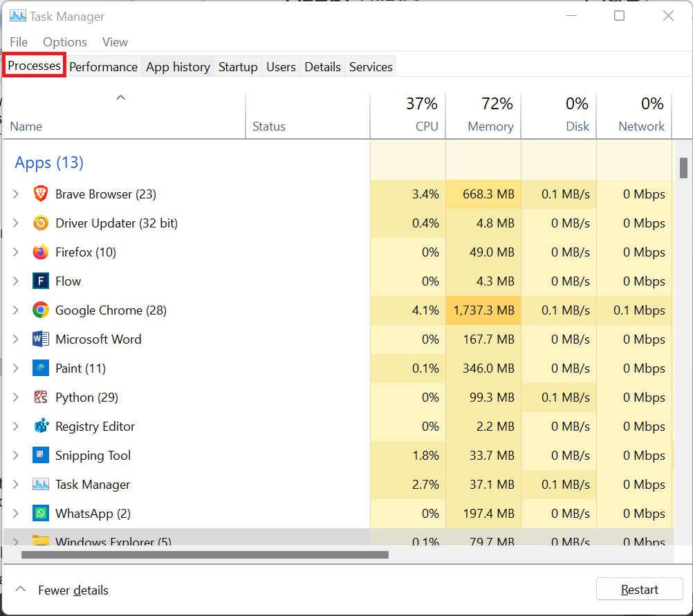Click the WhatsApp icon
This screenshot has height=616, width=693.
tap(41, 513)
